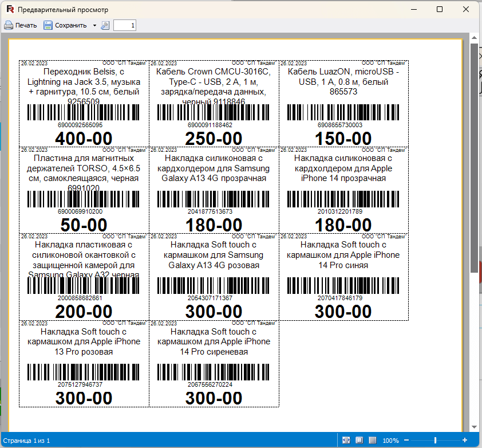Click the printer icon in the toolbar

point(8,25)
